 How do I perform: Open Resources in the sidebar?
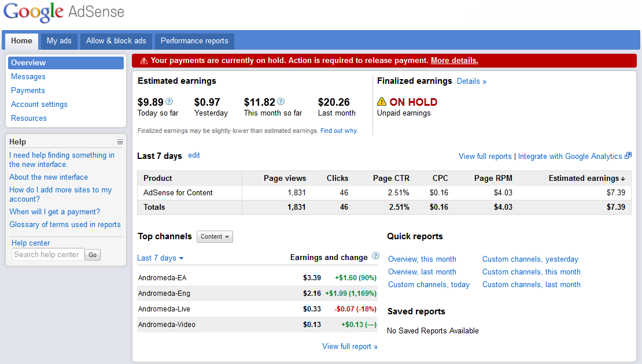point(29,118)
